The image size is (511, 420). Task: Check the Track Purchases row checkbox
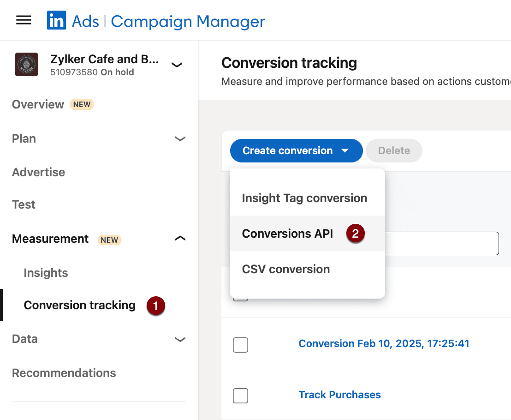[x=240, y=396]
